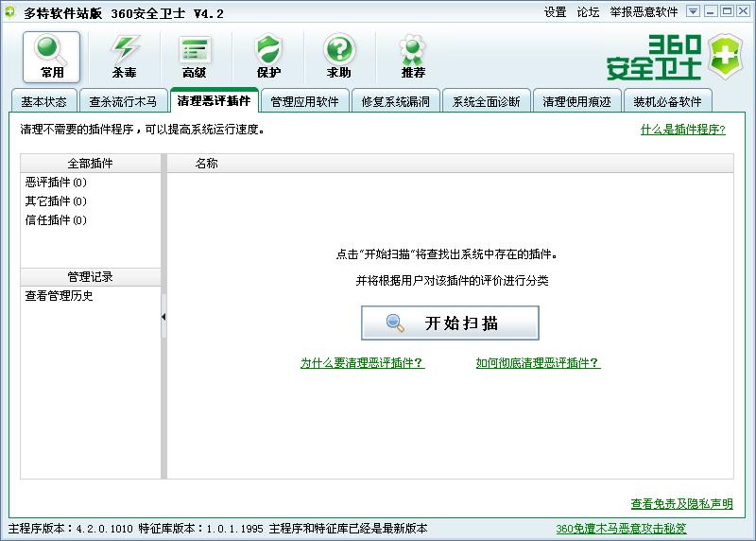The image size is (756, 541).
Task: Open the 保护 shield toolbar icon
Action: [x=268, y=57]
